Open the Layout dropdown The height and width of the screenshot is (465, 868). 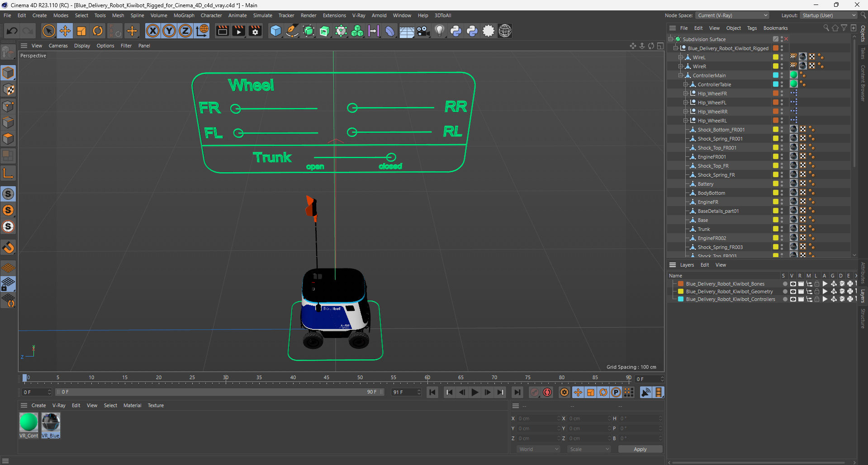829,15
